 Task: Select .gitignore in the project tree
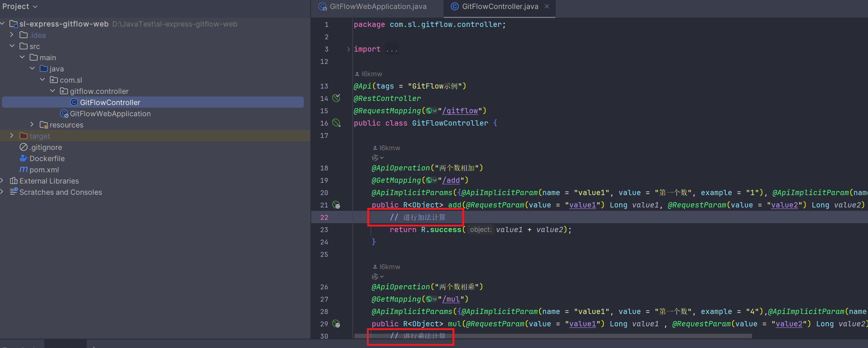click(x=46, y=147)
